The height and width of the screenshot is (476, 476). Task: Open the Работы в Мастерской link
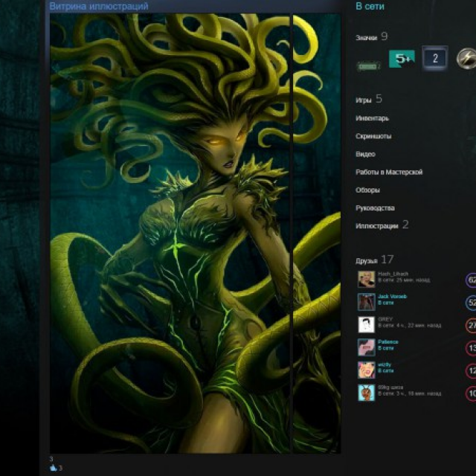pos(389,172)
